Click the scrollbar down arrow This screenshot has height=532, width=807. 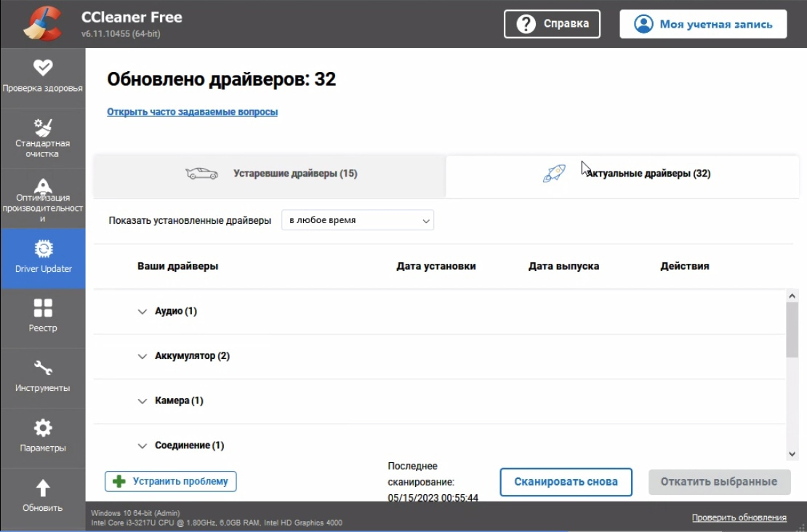coord(792,454)
